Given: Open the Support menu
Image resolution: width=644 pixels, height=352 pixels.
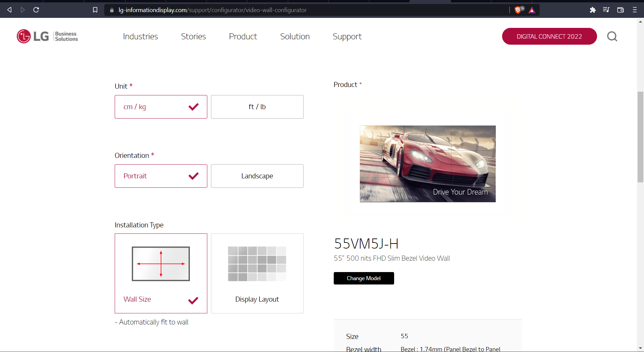Looking at the screenshot, I should [347, 36].
